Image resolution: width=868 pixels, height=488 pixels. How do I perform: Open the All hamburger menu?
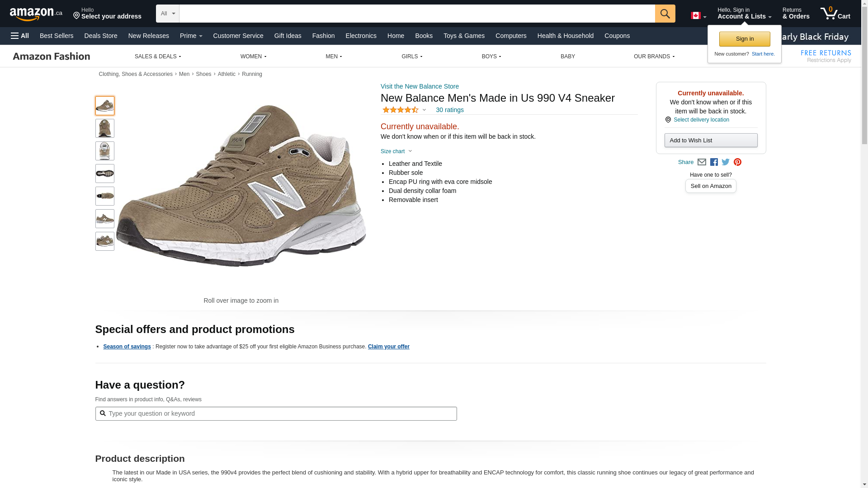point(20,36)
